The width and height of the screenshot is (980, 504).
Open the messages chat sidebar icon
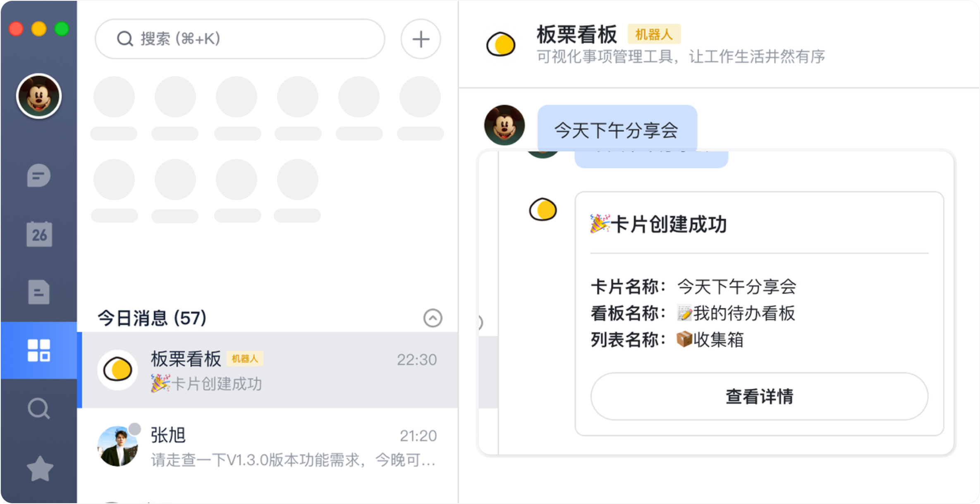click(39, 176)
